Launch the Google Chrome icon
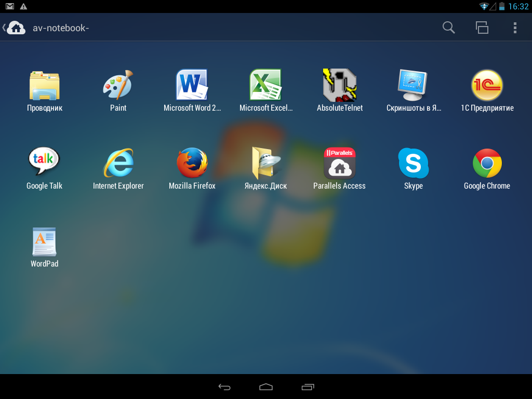Image resolution: width=532 pixels, height=399 pixels. (x=487, y=163)
